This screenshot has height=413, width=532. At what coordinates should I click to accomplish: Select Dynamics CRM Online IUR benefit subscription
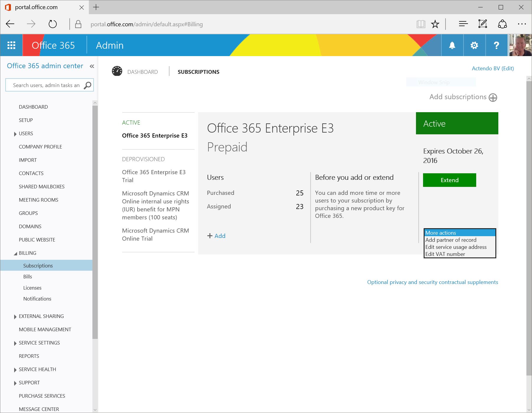coord(156,205)
